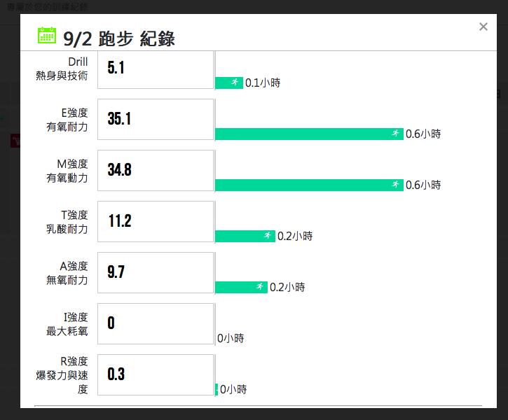Screen dimensions: 508x420
Task: Click the 9/2 跑步 紀錄 title
Action: point(119,38)
